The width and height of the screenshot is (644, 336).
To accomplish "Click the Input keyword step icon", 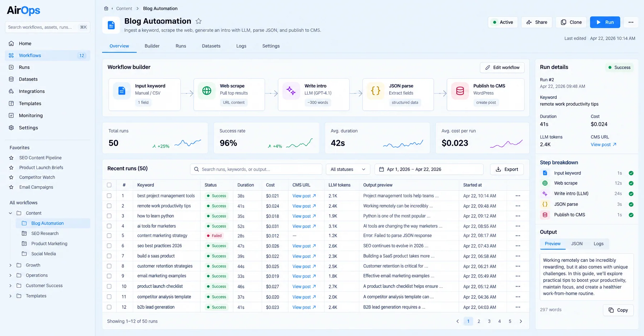I will click(122, 91).
